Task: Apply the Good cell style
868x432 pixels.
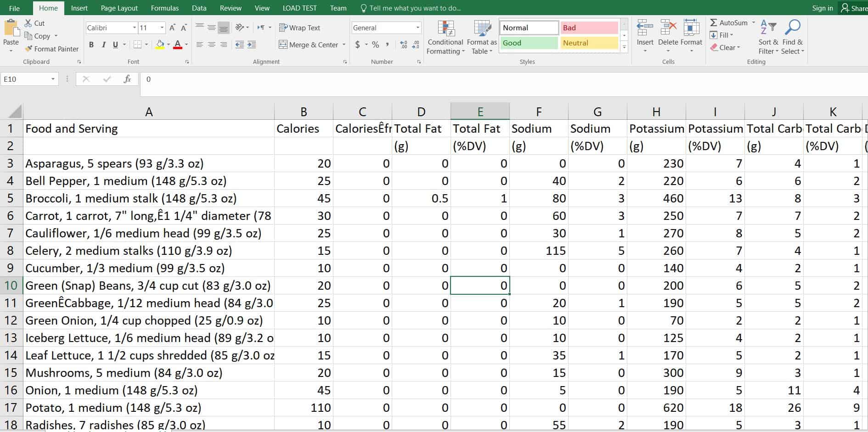Action: pos(529,43)
